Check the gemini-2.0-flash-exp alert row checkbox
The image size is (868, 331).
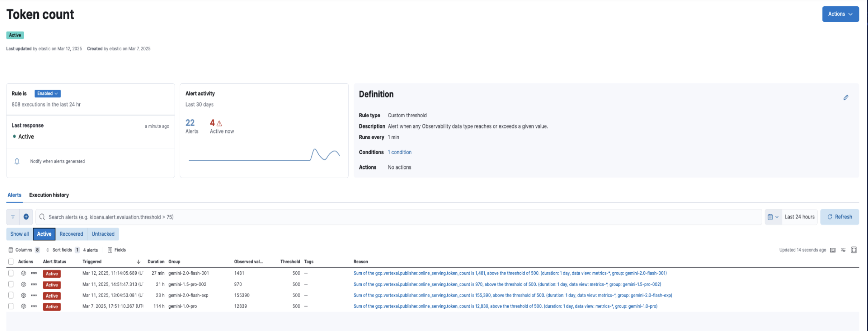11,295
